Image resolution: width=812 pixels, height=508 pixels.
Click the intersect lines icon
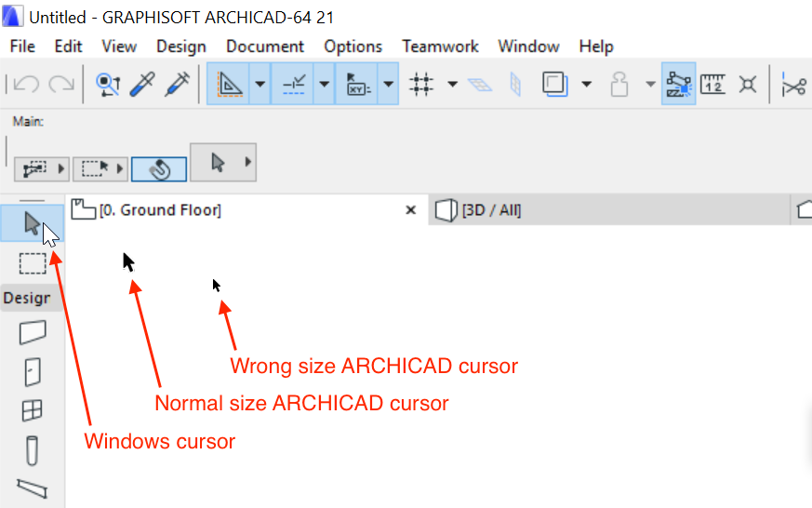pos(748,84)
